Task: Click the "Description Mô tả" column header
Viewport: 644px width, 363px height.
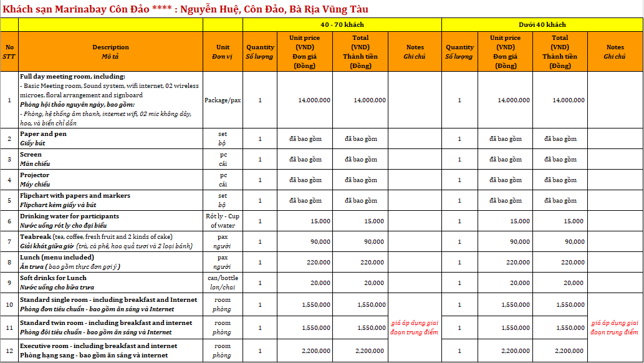Action: click(110, 52)
